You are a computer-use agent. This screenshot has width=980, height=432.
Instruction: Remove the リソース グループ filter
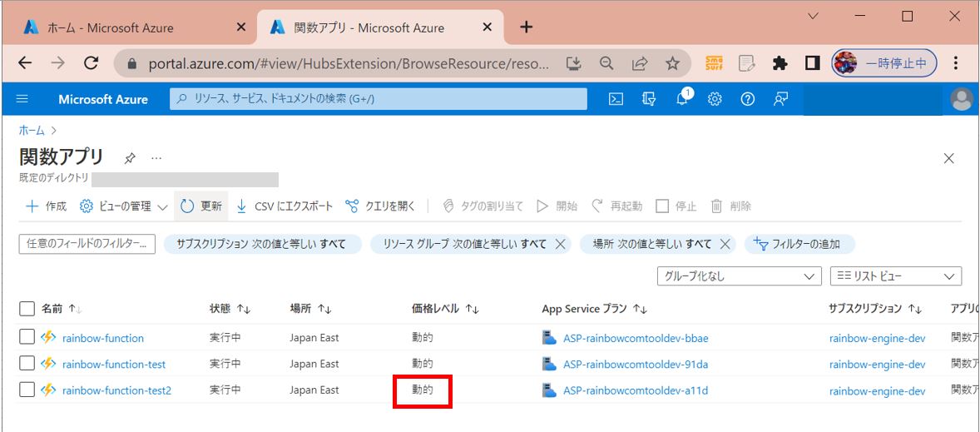560,244
